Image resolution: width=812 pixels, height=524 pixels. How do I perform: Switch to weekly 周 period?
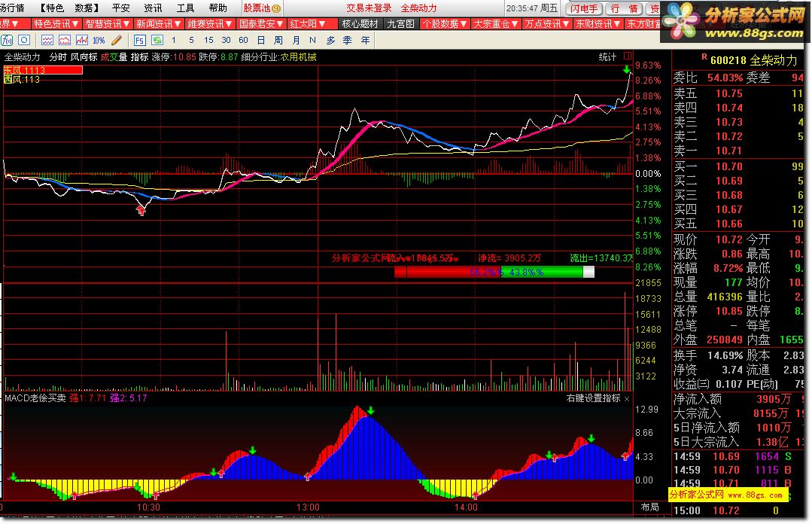click(x=278, y=40)
